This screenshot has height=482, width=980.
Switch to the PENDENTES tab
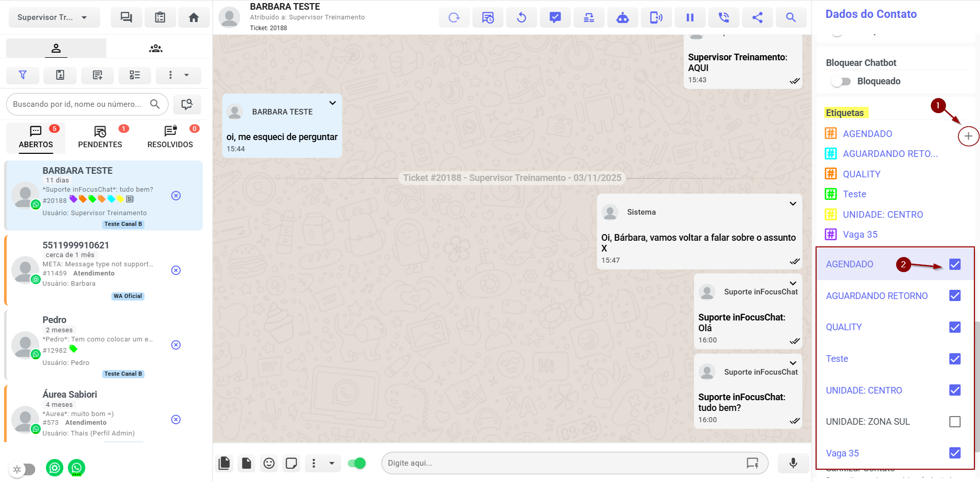point(100,137)
